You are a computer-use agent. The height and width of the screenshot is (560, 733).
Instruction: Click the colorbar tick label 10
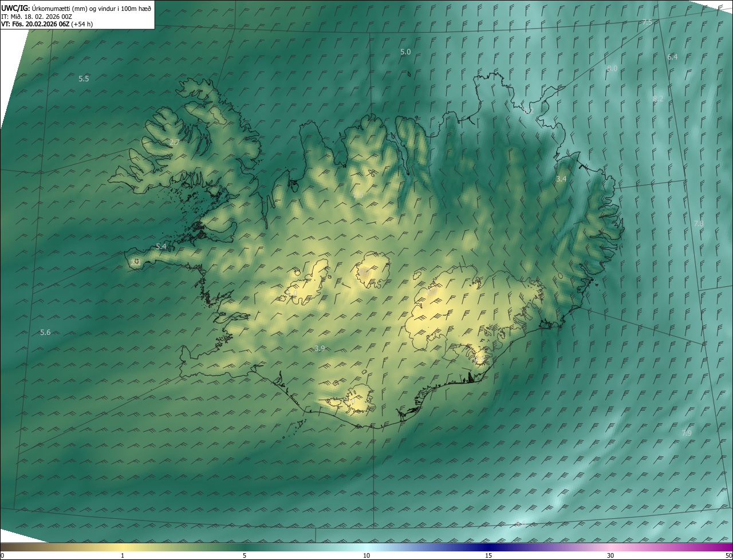pos(366,555)
